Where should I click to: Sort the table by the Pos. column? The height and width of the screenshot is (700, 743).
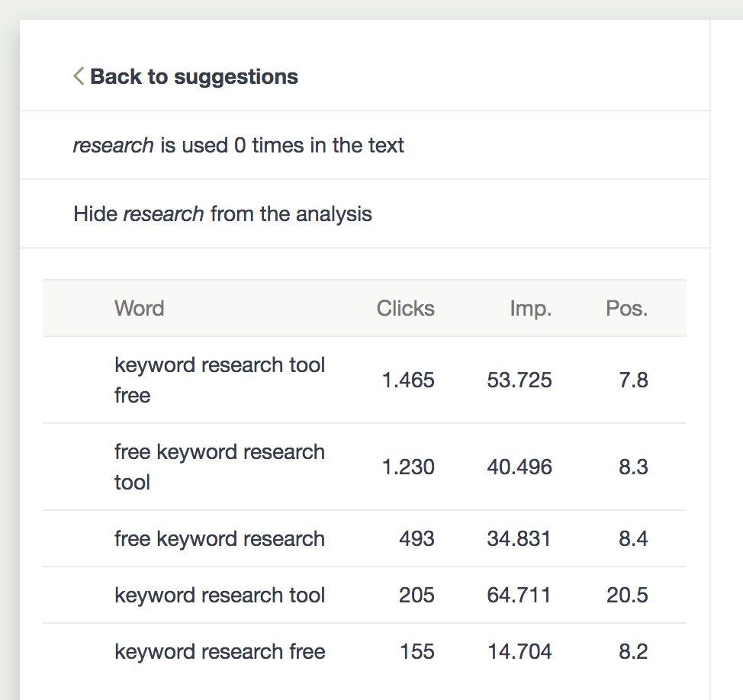click(x=626, y=308)
